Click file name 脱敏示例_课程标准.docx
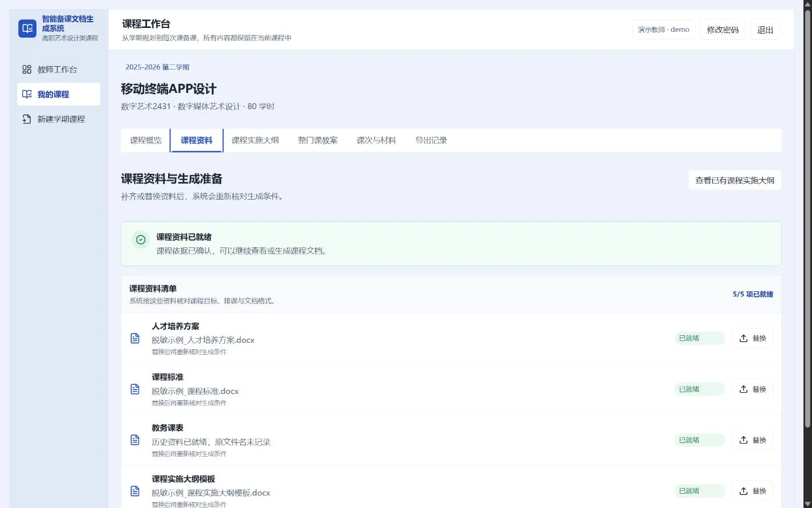Viewport: 812px width, 508px height. click(x=195, y=391)
